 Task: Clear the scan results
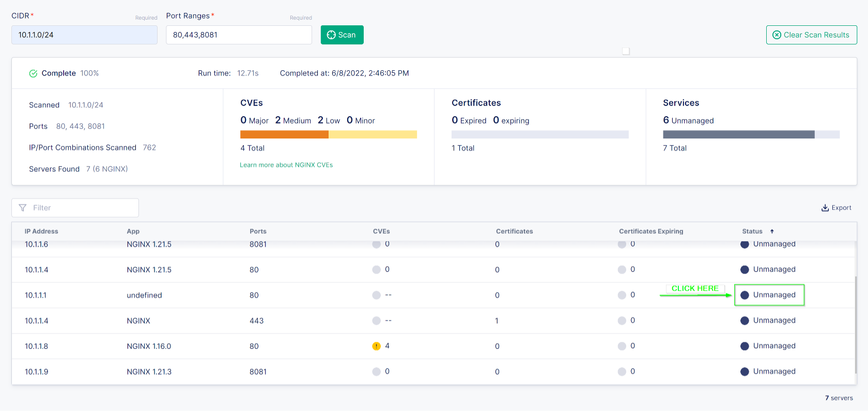811,35
